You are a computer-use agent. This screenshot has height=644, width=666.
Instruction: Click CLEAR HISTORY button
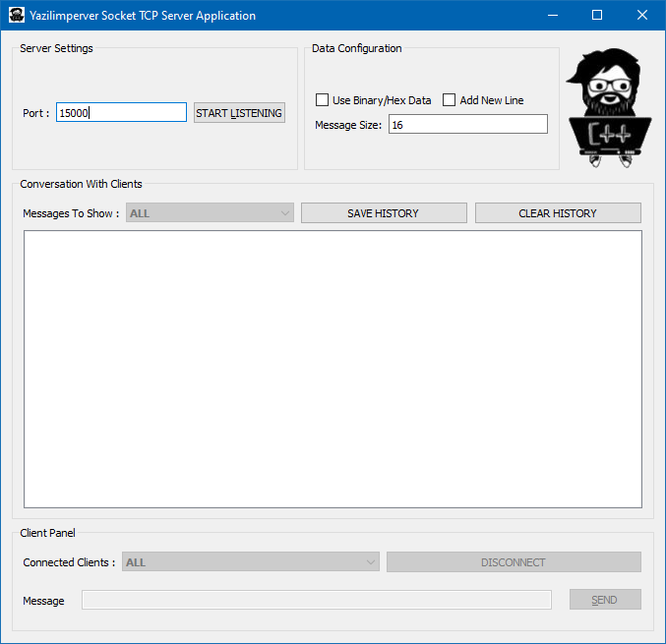point(558,212)
